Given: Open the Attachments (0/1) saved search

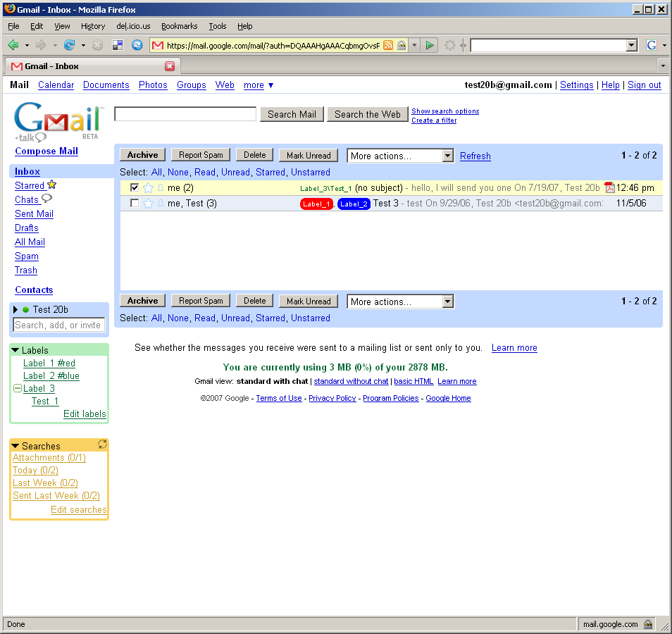Looking at the screenshot, I should tap(49, 458).
